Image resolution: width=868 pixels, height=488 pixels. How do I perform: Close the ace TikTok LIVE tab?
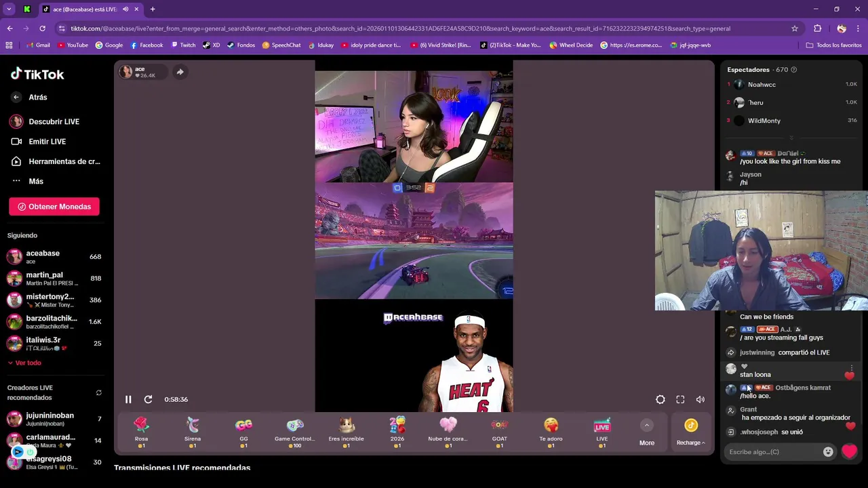point(136,9)
